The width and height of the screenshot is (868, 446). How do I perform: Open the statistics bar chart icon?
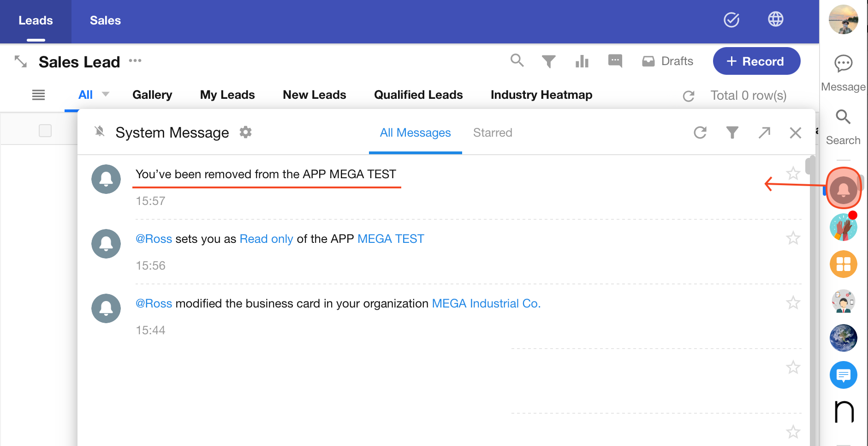click(582, 61)
